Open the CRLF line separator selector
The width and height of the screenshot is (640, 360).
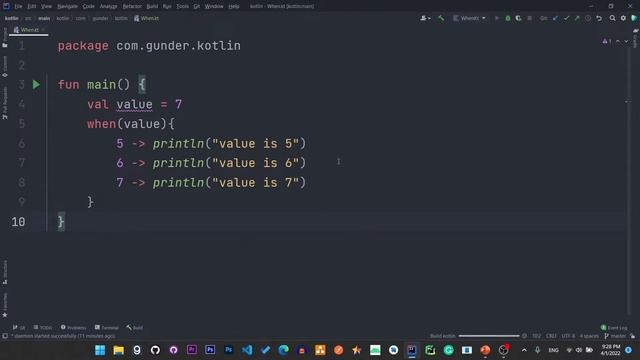click(551, 336)
